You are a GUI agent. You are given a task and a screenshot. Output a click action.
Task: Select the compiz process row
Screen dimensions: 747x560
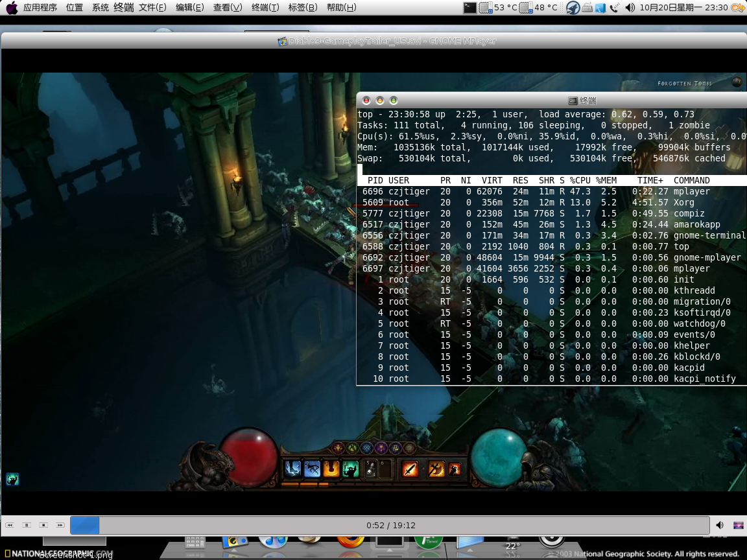[552, 213]
